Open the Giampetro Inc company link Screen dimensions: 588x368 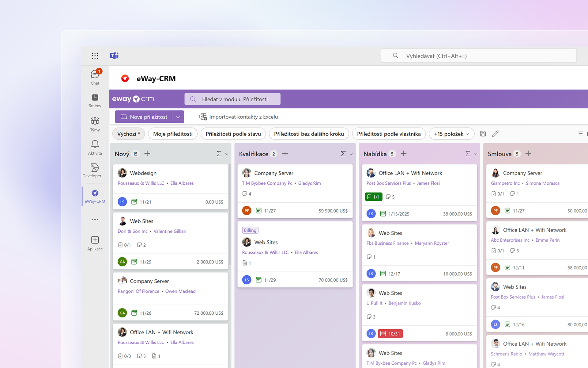click(x=505, y=183)
